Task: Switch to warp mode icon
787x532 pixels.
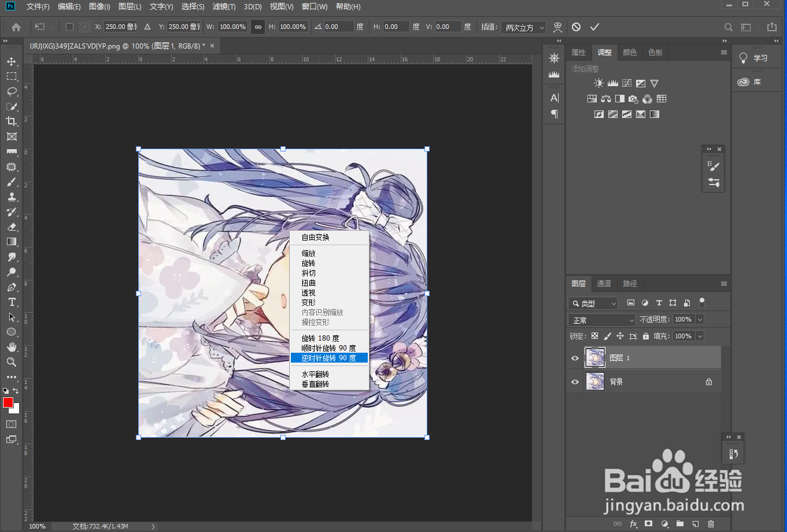Action: [x=557, y=27]
